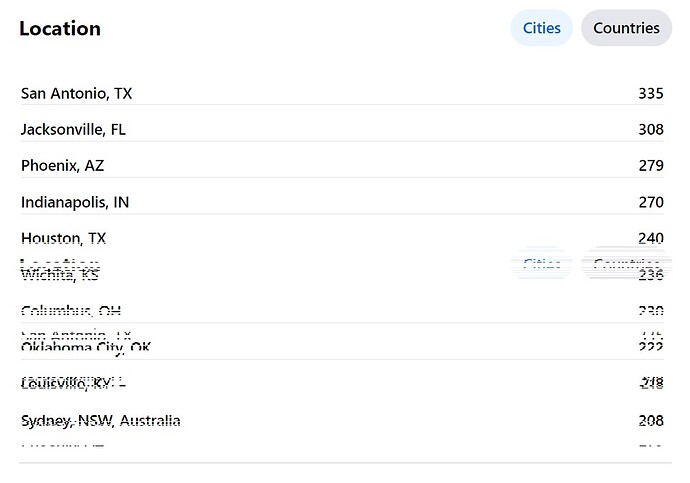Click the 236 count for Wichita
This screenshot has width=690, height=483.
tap(651, 275)
